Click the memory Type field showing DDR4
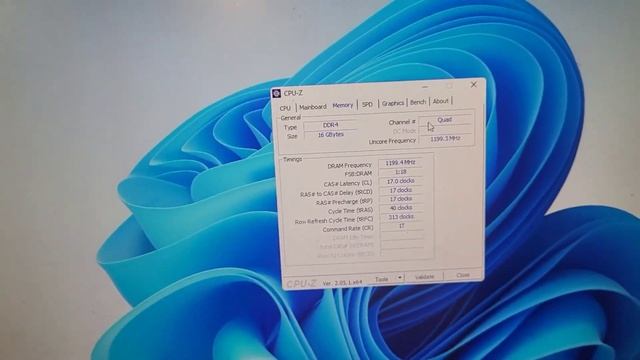This screenshot has width=640, height=360. tap(330, 125)
